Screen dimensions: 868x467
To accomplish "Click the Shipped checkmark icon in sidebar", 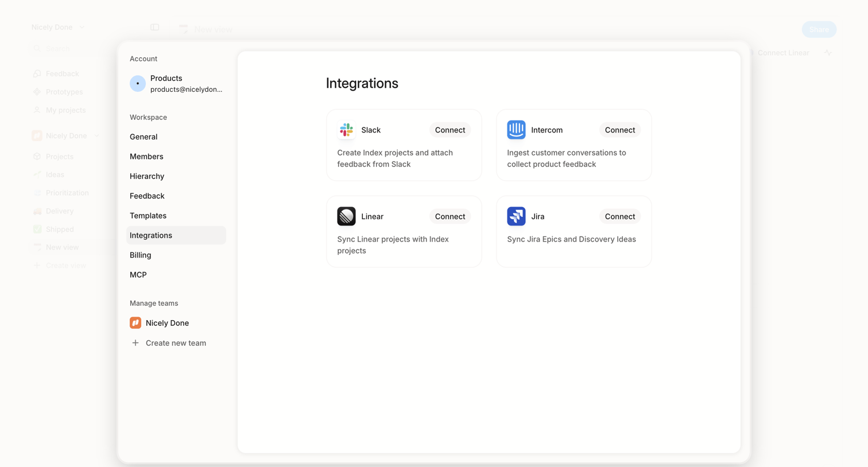I will point(37,229).
